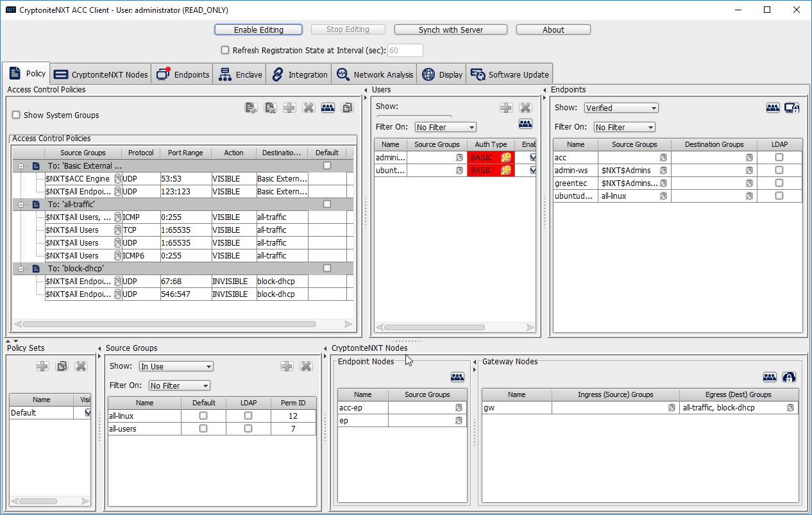The height and width of the screenshot is (515, 812).
Task: Click the groups icon in Access Control Policies
Action: (x=328, y=108)
